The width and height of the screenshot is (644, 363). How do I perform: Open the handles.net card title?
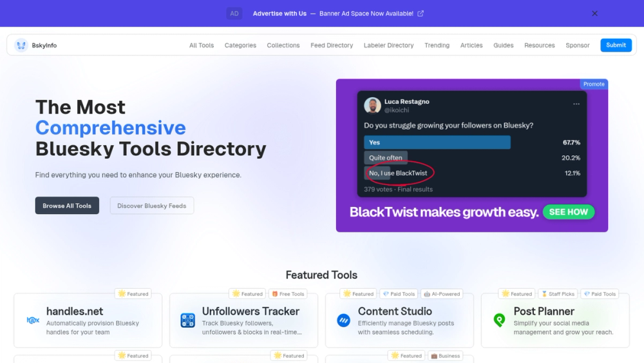[75, 311]
